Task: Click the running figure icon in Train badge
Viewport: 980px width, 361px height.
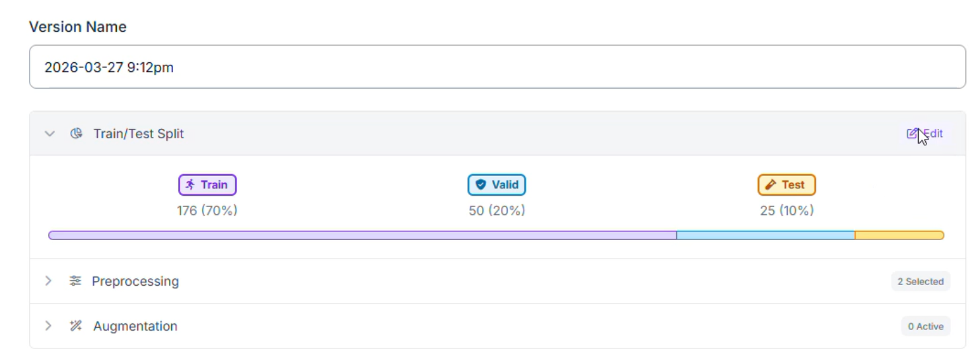Action: coord(190,185)
